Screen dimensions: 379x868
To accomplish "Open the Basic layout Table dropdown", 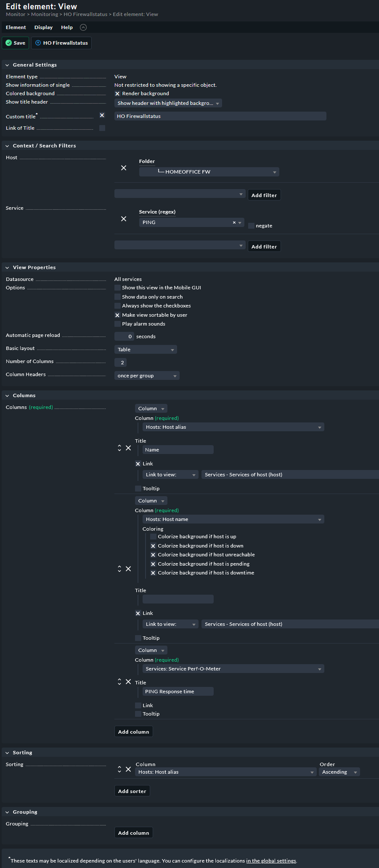I will pyautogui.click(x=146, y=350).
